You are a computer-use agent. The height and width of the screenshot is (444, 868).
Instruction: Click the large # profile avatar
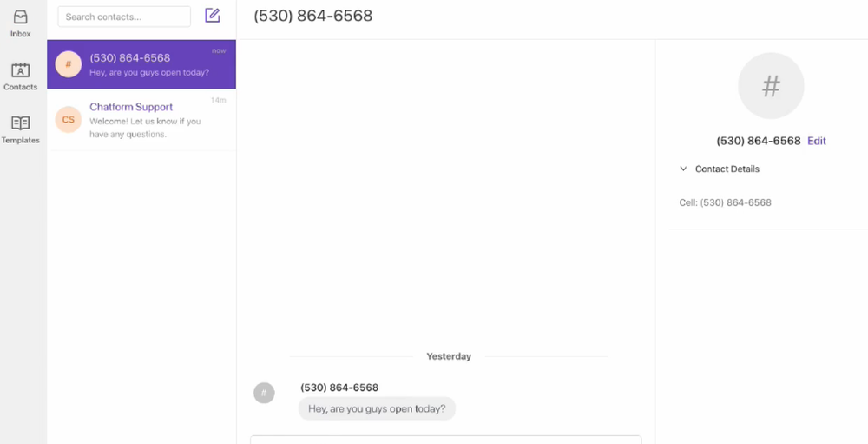(771, 86)
